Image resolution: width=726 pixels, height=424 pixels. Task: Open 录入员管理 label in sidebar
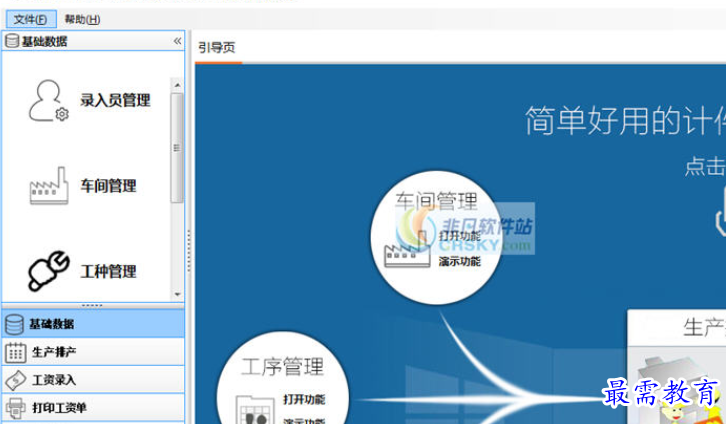(x=115, y=100)
